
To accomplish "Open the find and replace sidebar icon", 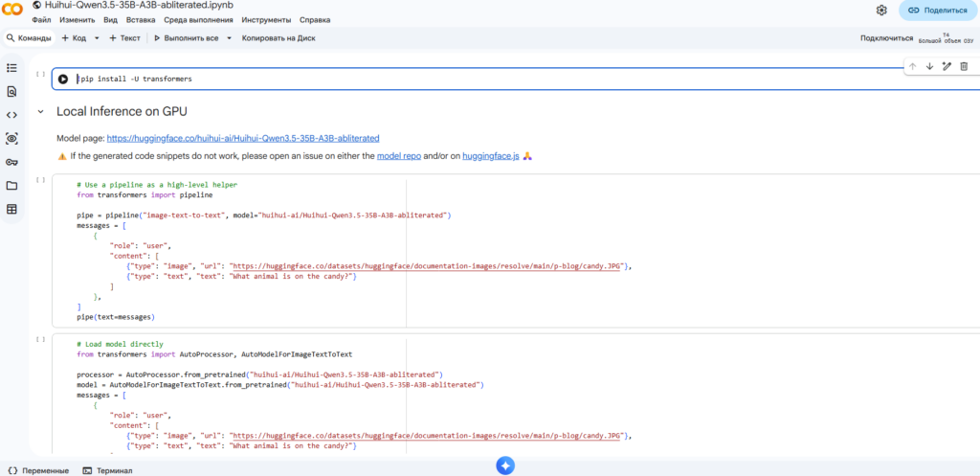I will pos(11,91).
